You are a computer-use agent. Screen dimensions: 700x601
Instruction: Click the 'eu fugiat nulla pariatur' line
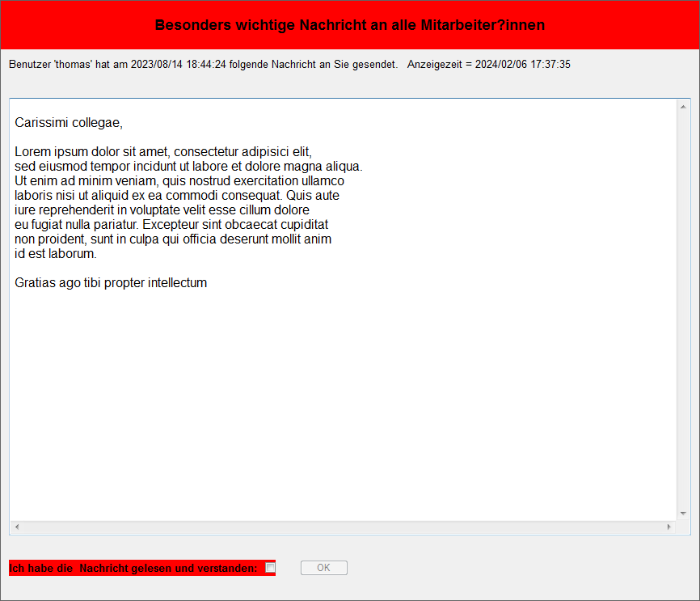(171, 225)
